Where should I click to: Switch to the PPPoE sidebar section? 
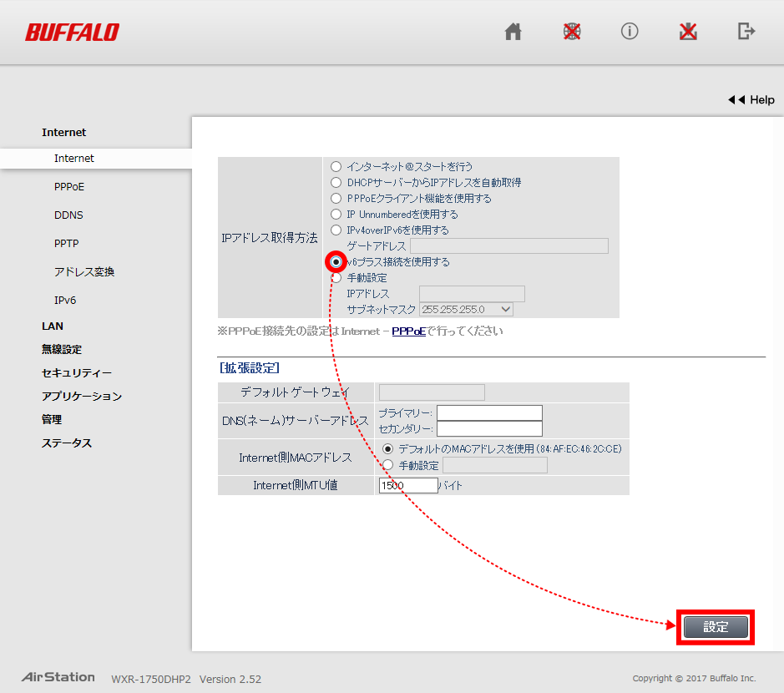68,186
